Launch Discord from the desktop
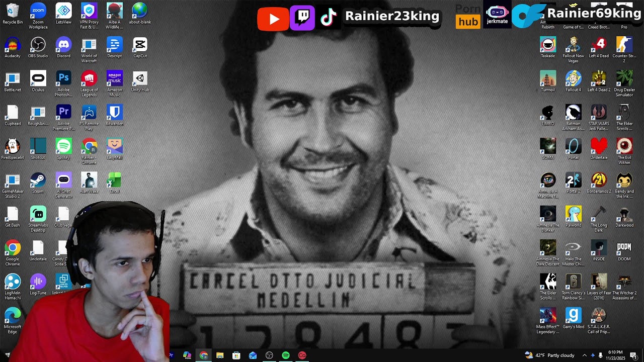This screenshot has width=644, height=362. coord(63,48)
